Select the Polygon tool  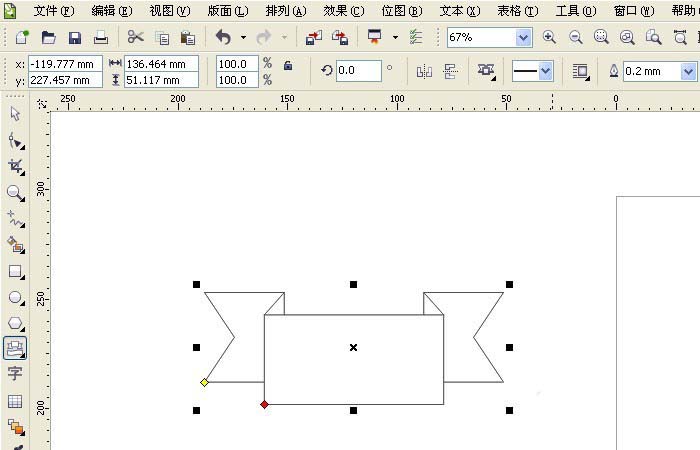(16, 323)
